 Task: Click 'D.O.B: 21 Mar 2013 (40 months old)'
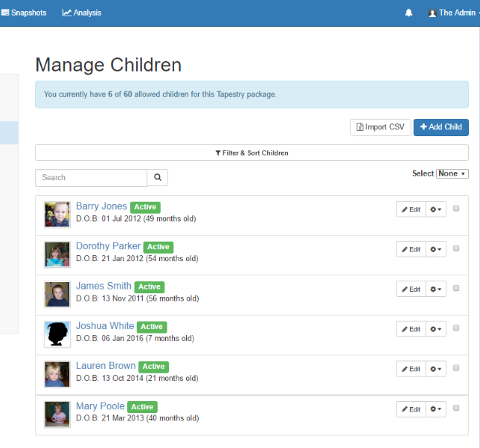(x=138, y=418)
